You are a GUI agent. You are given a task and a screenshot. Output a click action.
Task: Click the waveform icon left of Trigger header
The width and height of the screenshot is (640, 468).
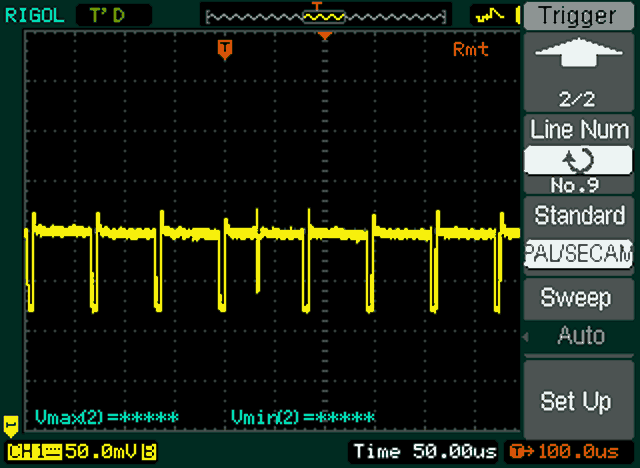[492, 14]
